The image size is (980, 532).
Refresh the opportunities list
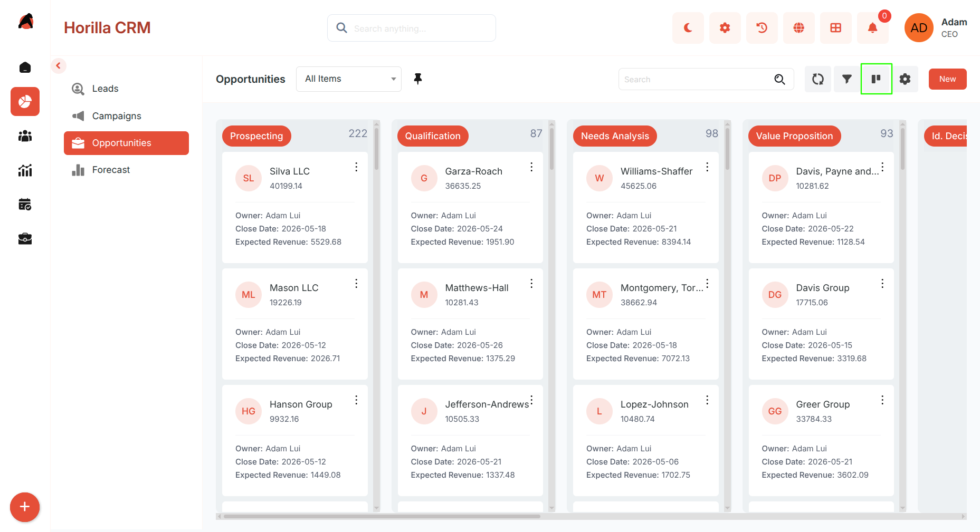tap(818, 79)
